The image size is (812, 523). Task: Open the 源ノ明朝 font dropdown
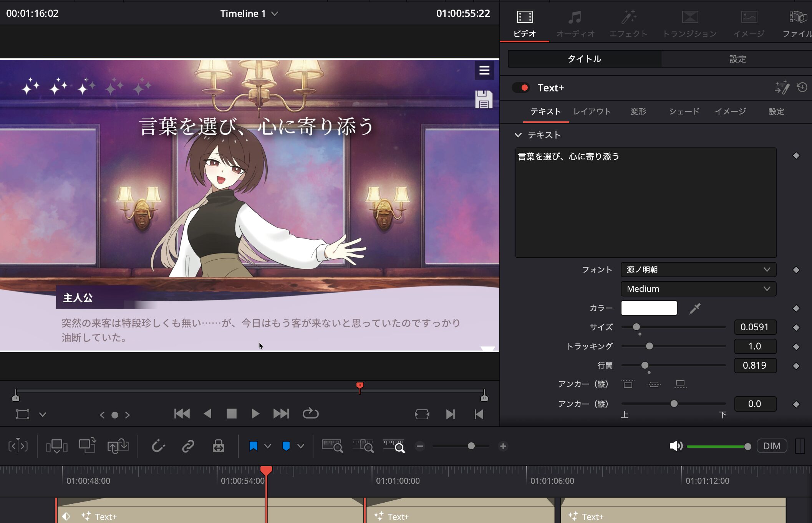pyautogui.click(x=698, y=270)
